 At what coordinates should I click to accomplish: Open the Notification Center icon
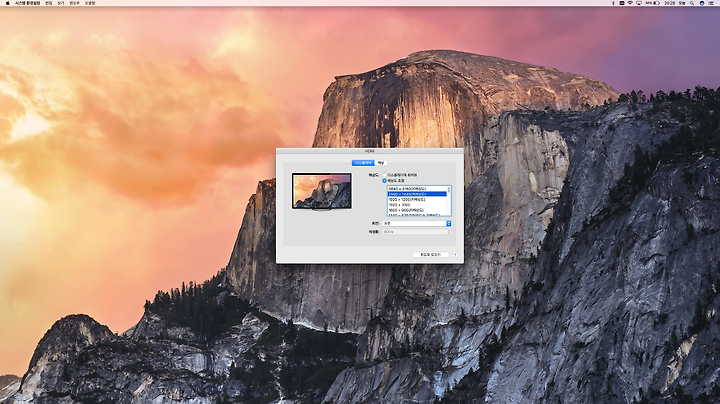coord(711,3)
